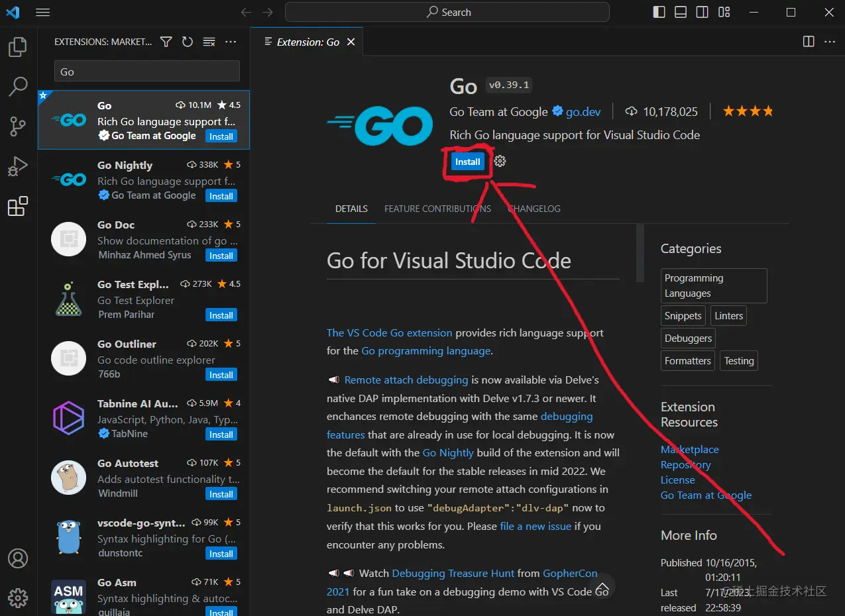Open the hamburger application menu
This screenshot has width=845, height=616.
click(x=43, y=13)
